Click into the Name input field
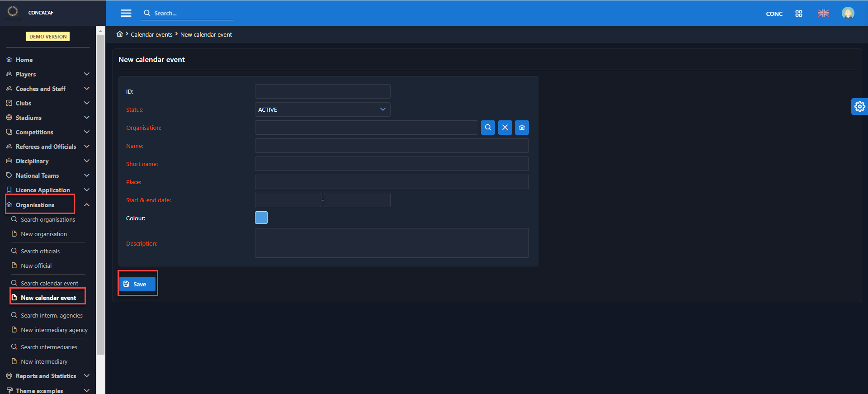 [392, 146]
